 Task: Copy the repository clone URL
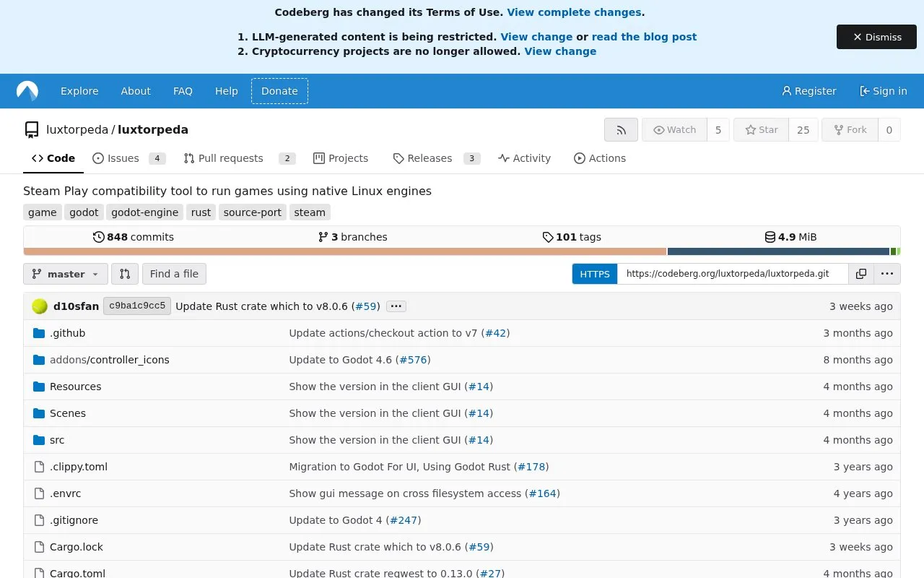click(x=861, y=274)
